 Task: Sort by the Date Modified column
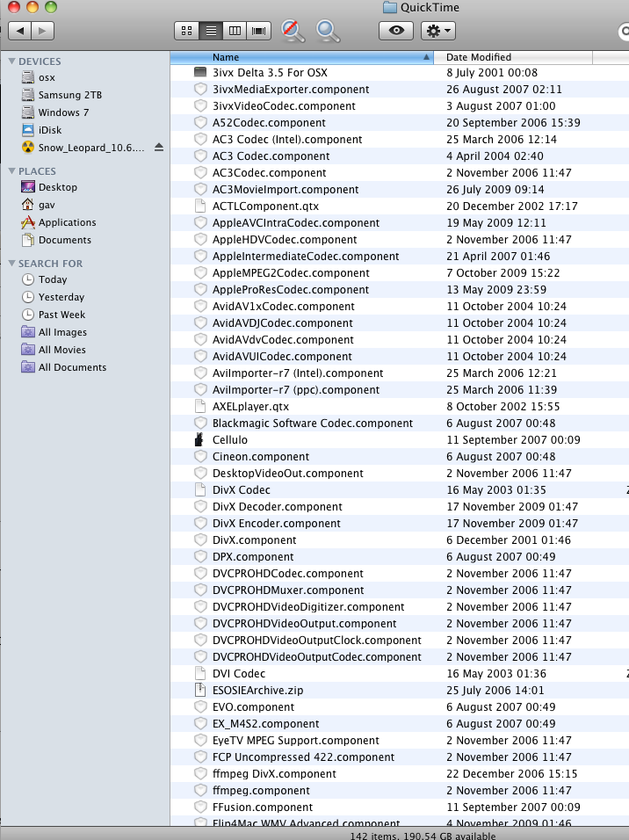[513, 57]
